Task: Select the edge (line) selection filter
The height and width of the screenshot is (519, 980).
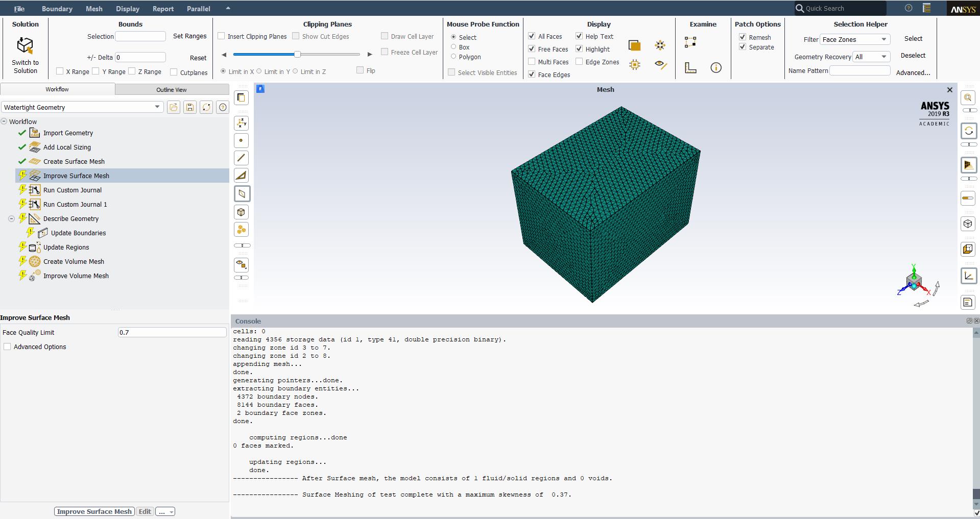Action: click(241, 158)
